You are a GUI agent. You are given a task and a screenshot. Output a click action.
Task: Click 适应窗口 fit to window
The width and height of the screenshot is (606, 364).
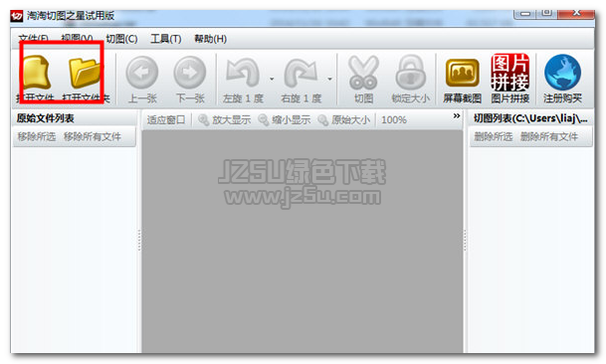pyautogui.click(x=166, y=119)
